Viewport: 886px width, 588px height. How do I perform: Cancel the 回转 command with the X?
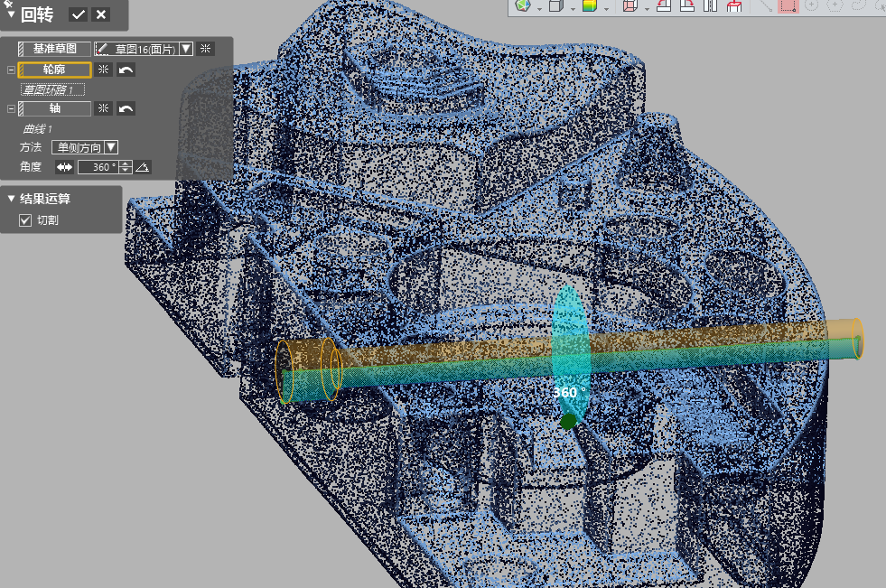click(x=101, y=14)
